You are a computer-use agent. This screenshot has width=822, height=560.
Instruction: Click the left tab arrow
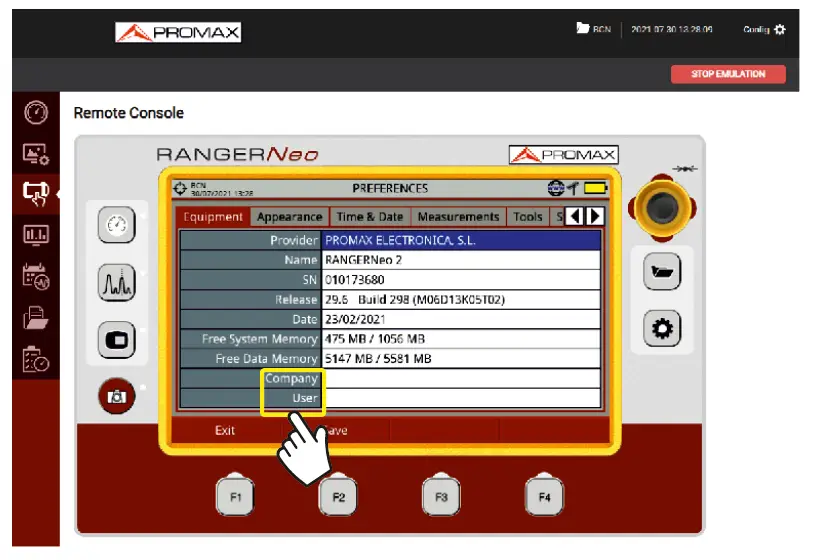click(x=575, y=216)
